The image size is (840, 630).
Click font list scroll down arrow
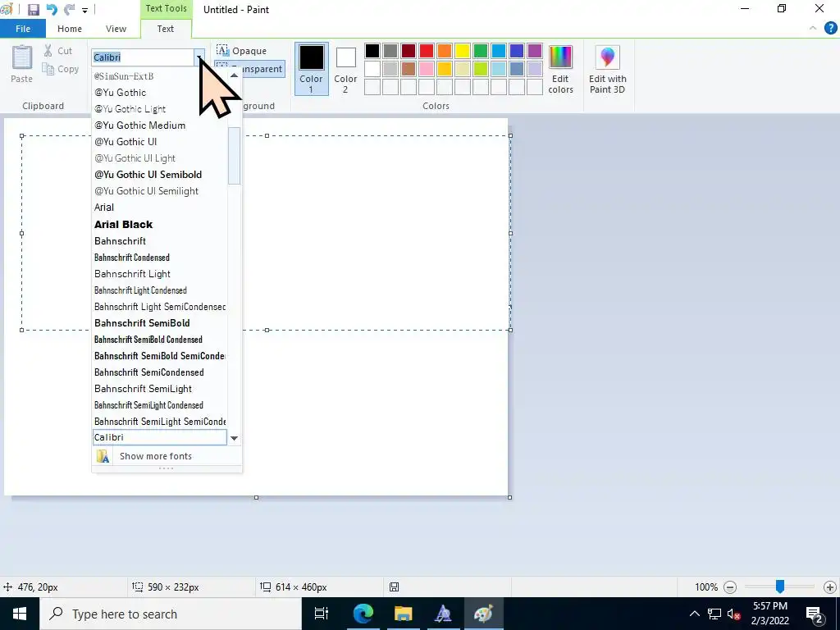click(234, 438)
